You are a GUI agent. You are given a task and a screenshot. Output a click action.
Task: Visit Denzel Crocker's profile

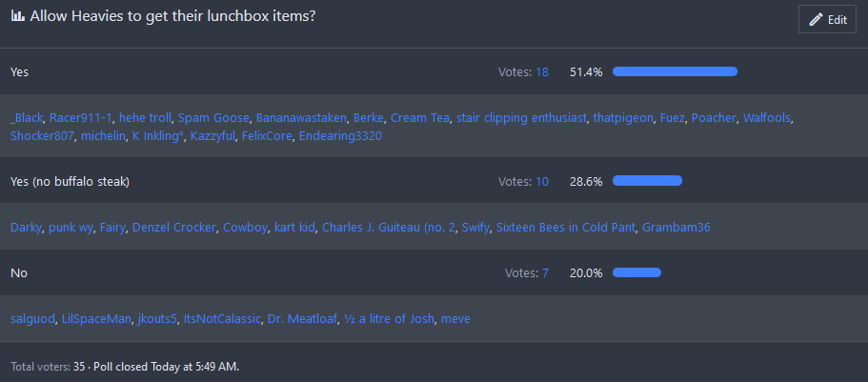pos(174,228)
